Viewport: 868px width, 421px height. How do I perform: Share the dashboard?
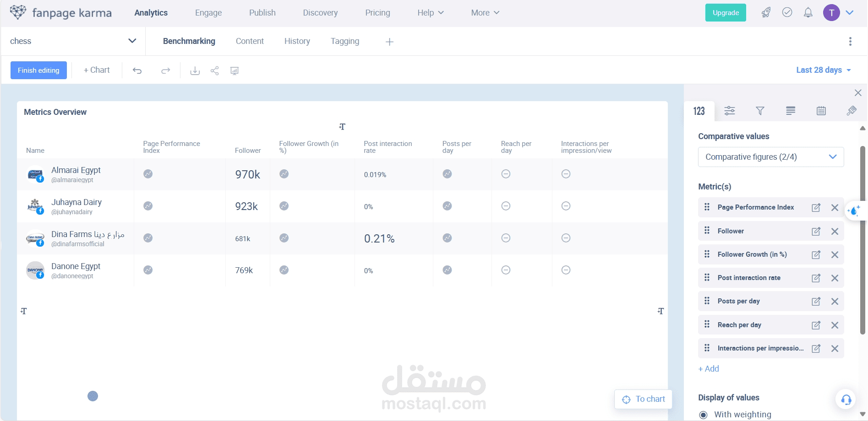click(214, 70)
